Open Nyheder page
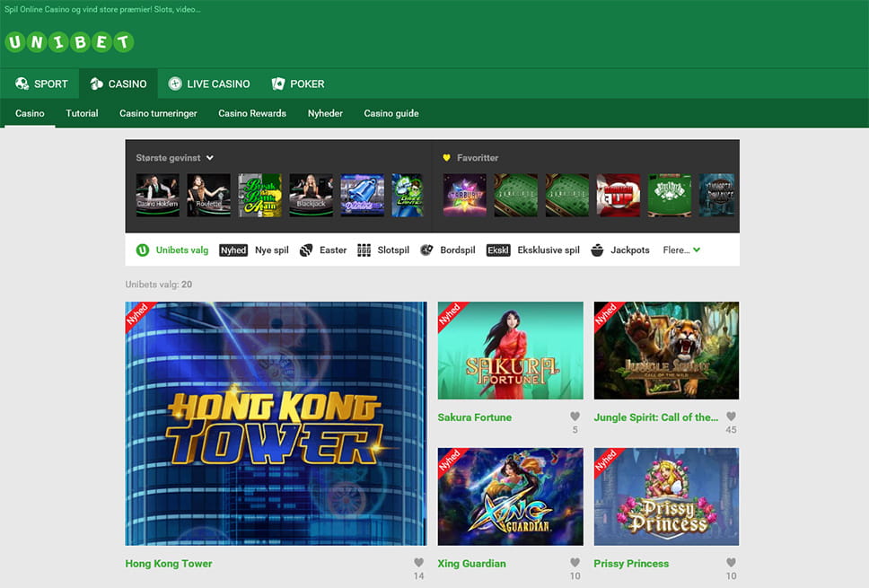The width and height of the screenshot is (869, 588). (325, 113)
